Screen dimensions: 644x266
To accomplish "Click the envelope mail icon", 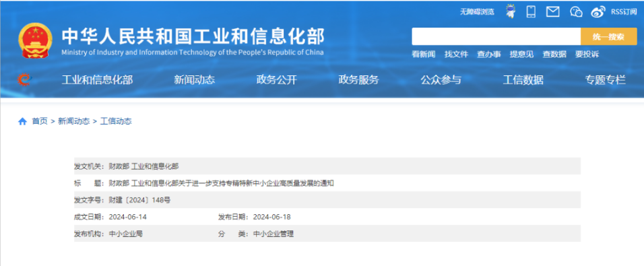I will pos(553,12).
